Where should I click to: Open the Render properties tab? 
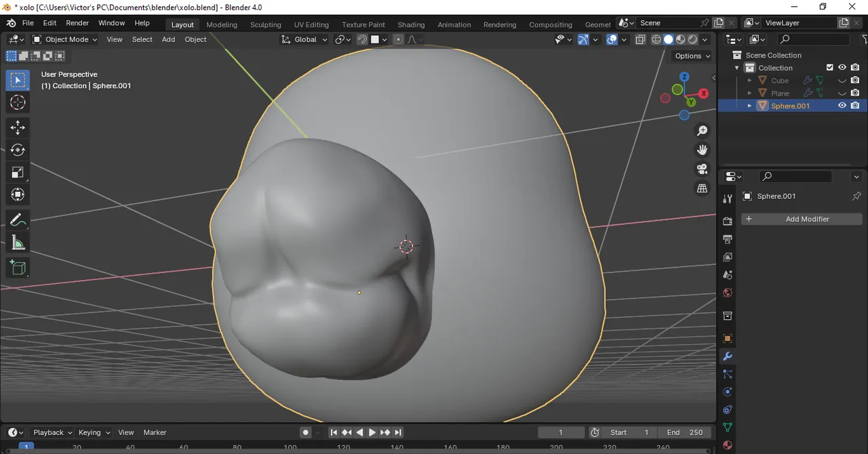(x=728, y=221)
